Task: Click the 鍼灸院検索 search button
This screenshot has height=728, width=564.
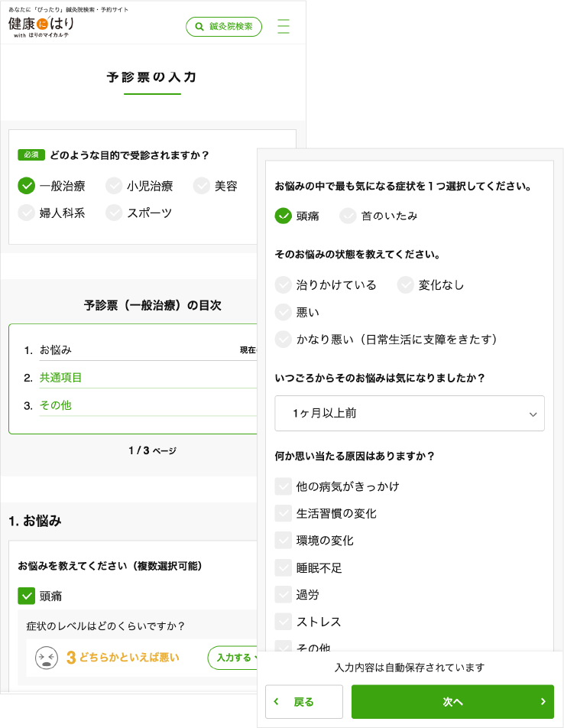Action: [x=224, y=27]
